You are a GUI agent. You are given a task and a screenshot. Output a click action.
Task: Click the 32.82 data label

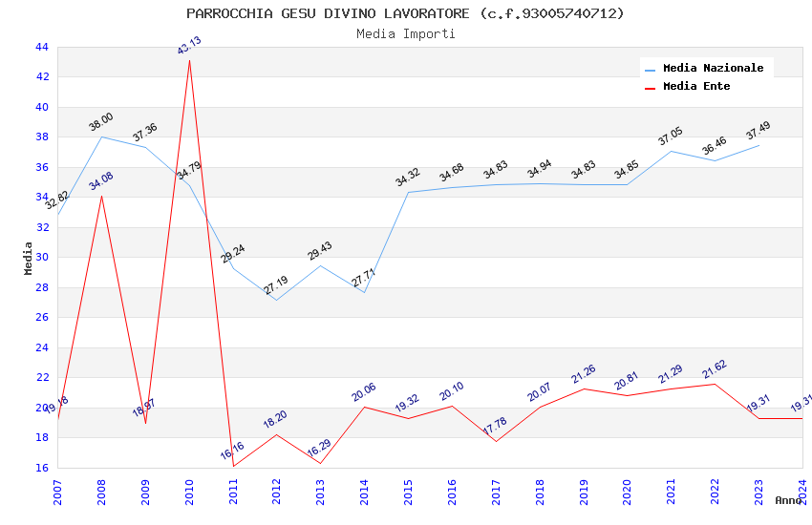(x=56, y=199)
